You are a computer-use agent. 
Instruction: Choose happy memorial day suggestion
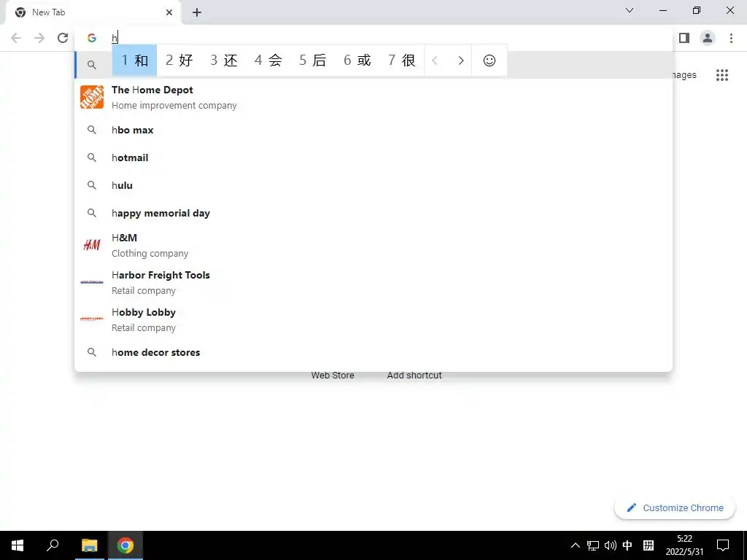coord(373,213)
